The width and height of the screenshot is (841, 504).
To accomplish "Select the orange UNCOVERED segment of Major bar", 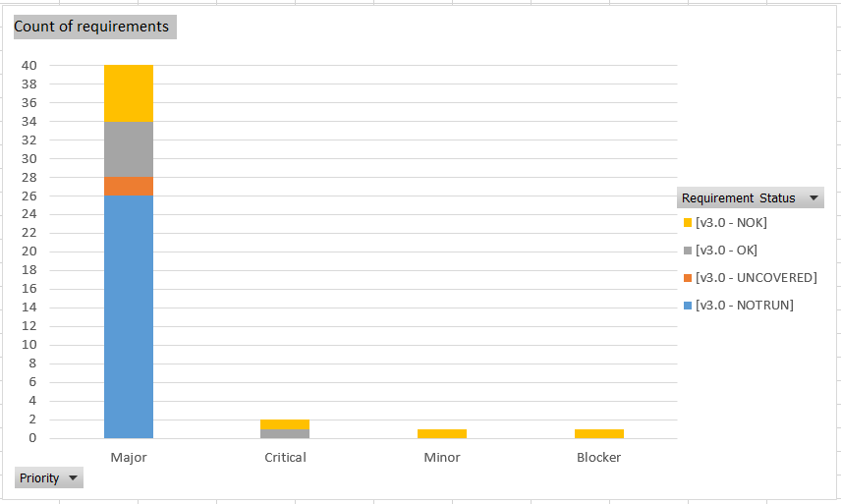I will pyautogui.click(x=129, y=186).
